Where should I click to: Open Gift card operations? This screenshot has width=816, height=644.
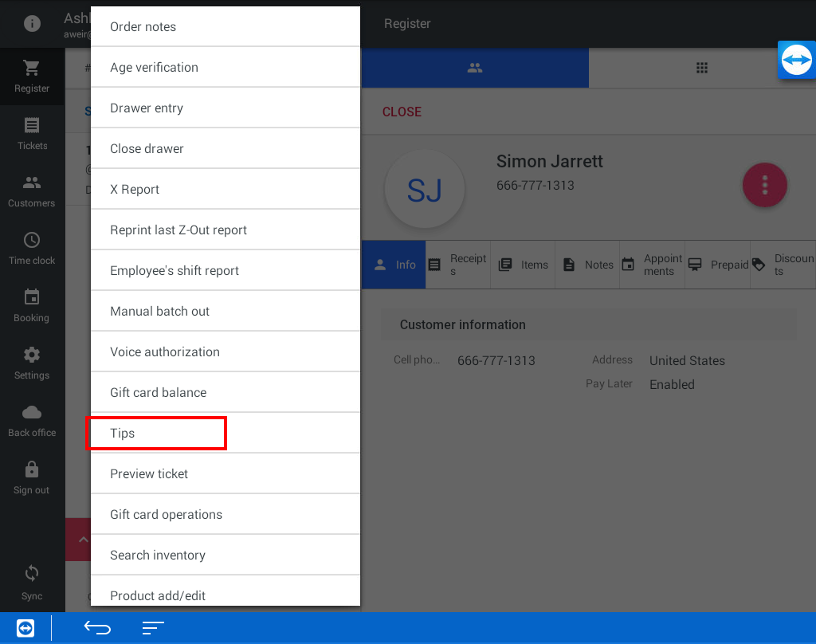[226, 514]
